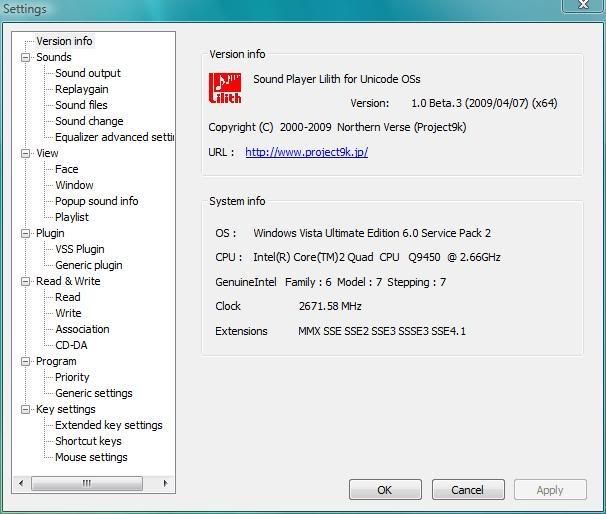Select Version info in the tree
606x514 pixels.
(x=64, y=41)
